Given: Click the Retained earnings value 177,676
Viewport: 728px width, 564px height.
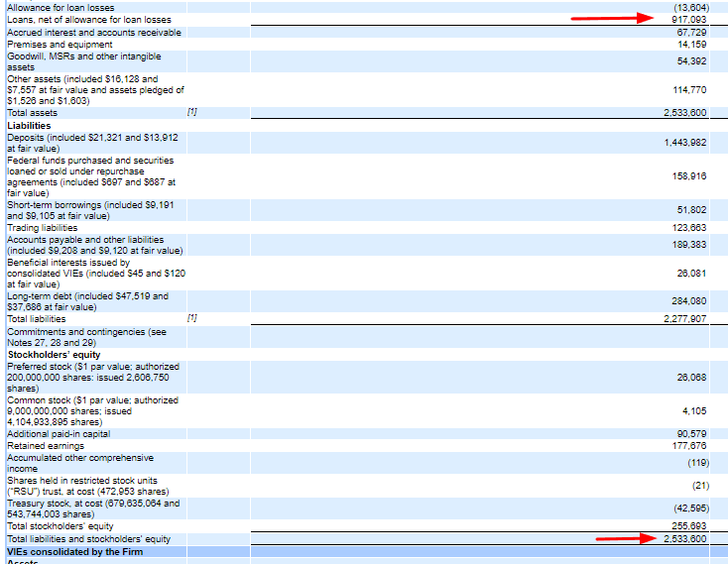Looking at the screenshot, I should pyautogui.click(x=688, y=445).
